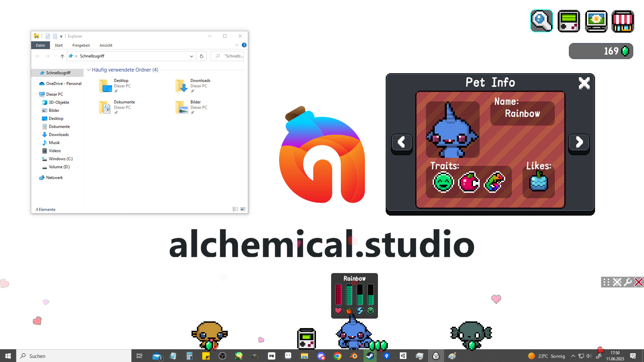Open the pet shop icon
This screenshot has width=644, height=362.
tap(623, 21)
